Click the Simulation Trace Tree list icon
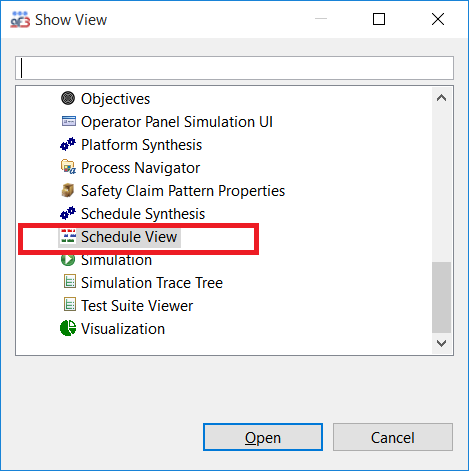 coord(70,281)
